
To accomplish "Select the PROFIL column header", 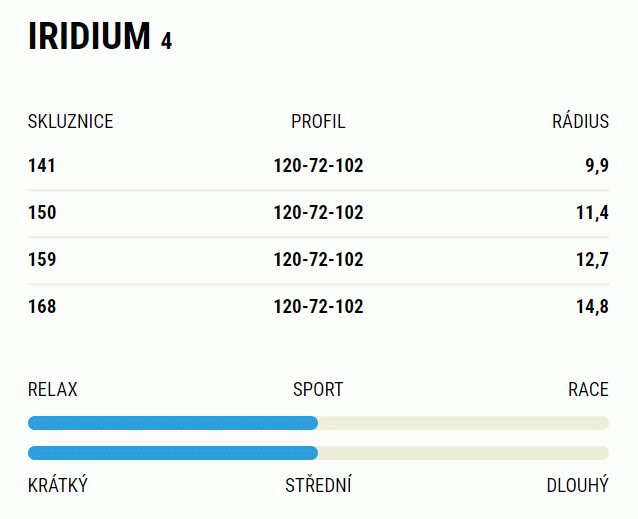I will [318, 122].
